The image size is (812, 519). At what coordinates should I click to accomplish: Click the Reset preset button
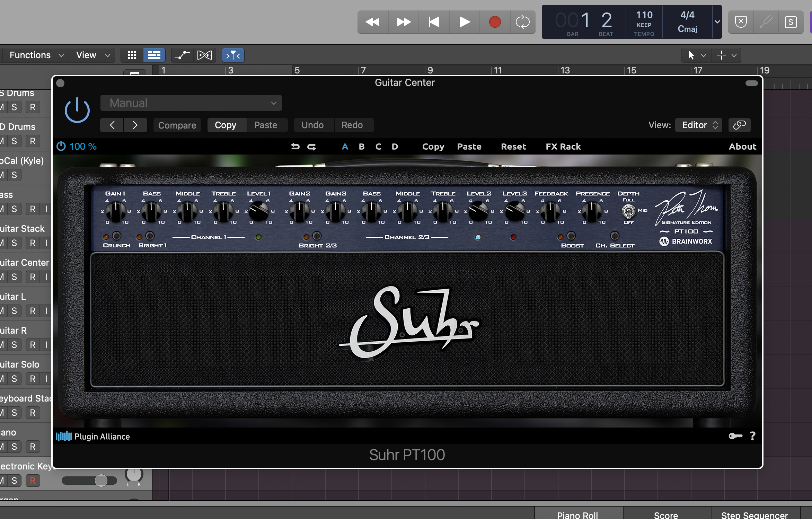[x=512, y=146]
